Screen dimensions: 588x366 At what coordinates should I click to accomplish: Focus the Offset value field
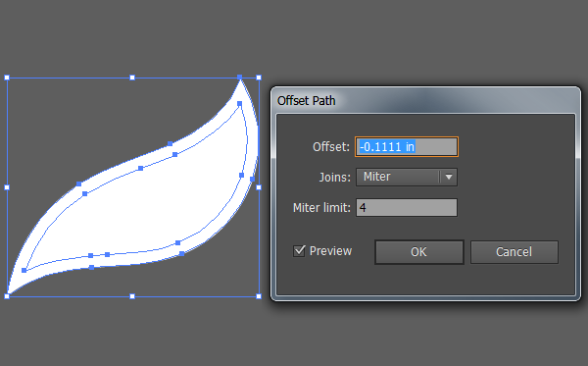click(x=407, y=146)
